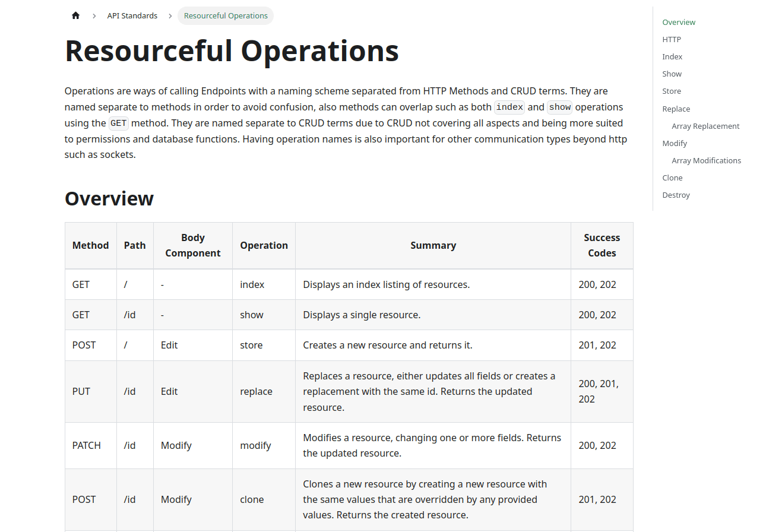The width and height of the screenshot is (766, 532).
Task: Go to the Show section
Action: click(x=672, y=74)
